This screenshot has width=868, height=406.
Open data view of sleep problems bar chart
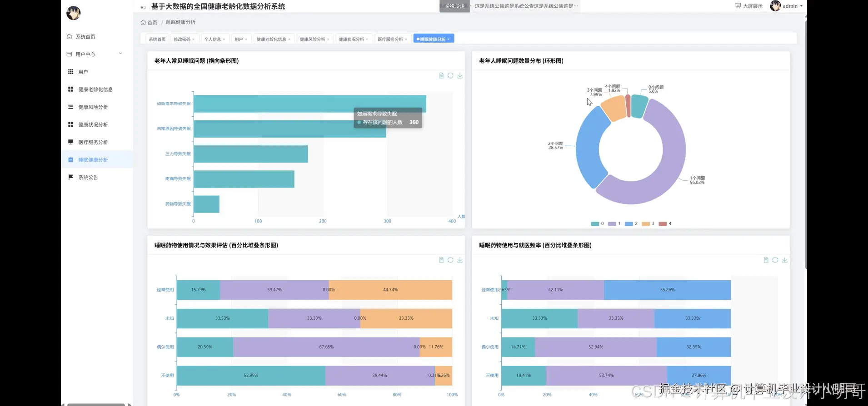441,75
